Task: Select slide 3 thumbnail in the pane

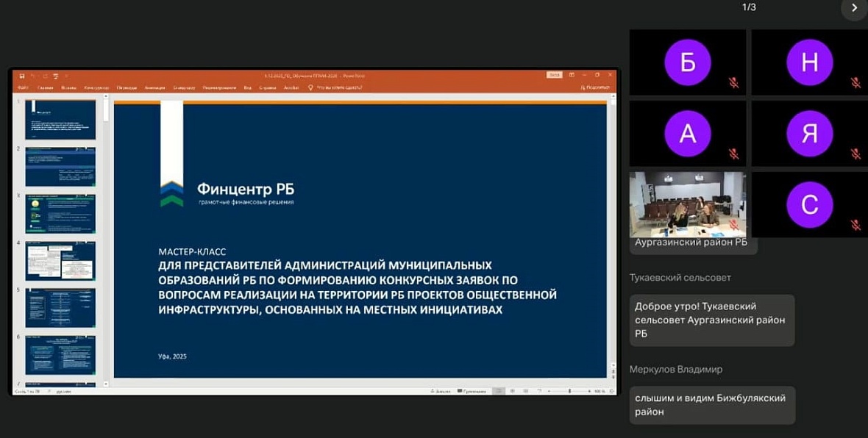Action: tap(60, 213)
